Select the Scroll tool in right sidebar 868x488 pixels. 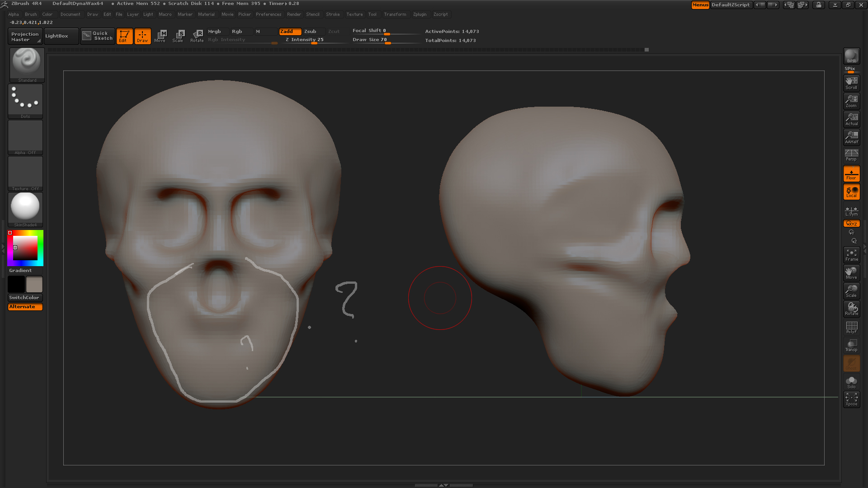[x=851, y=82]
